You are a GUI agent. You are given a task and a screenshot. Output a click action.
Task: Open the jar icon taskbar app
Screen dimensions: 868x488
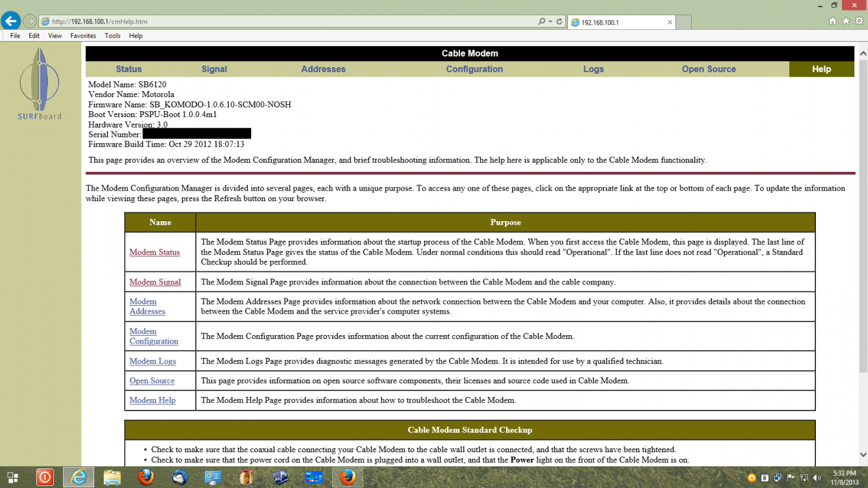tap(246, 478)
